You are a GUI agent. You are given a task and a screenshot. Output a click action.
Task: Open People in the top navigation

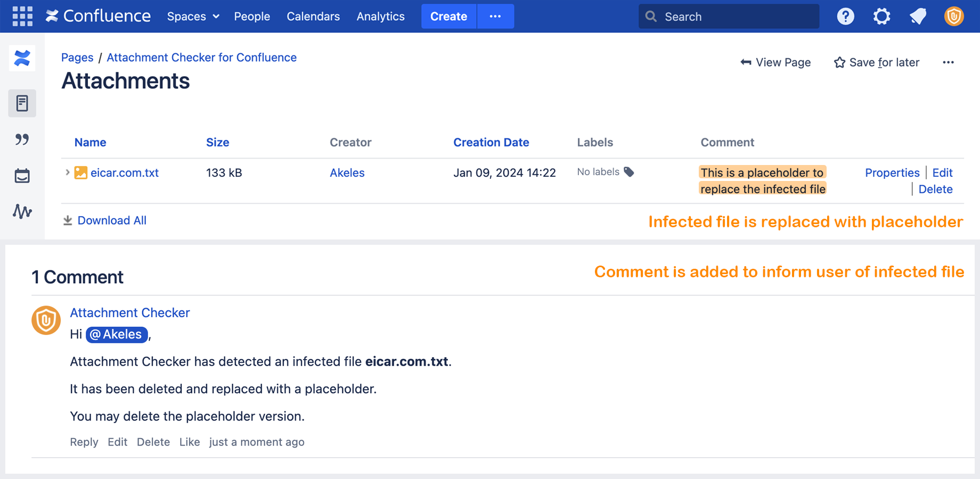tap(252, 16)
